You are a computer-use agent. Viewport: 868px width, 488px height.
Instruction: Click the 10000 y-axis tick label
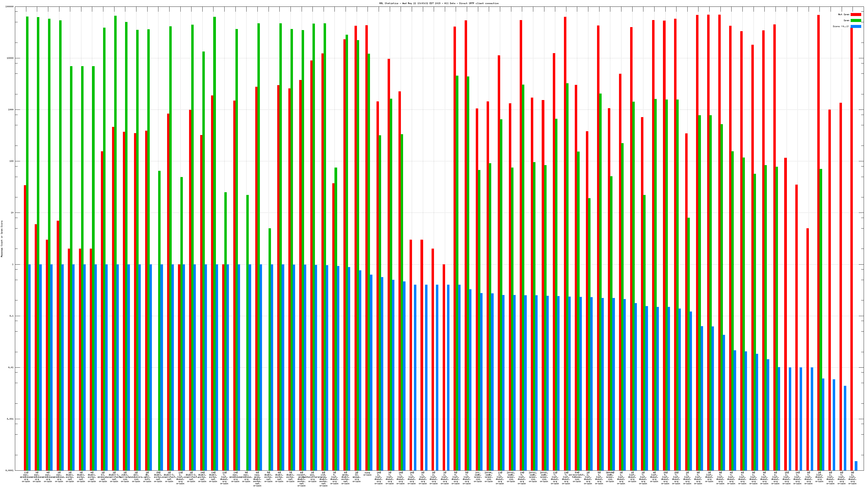(10, 58)
